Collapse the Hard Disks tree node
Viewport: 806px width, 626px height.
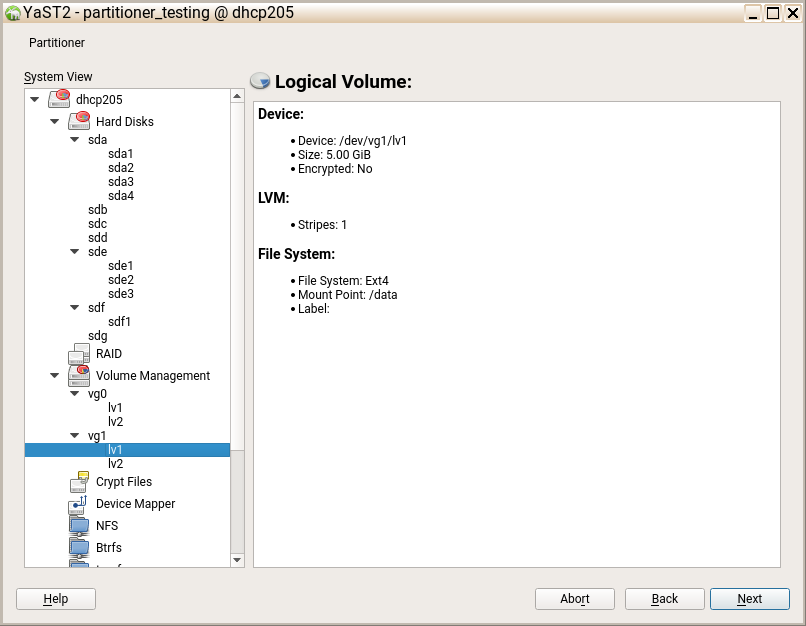[x=55, y=122]
